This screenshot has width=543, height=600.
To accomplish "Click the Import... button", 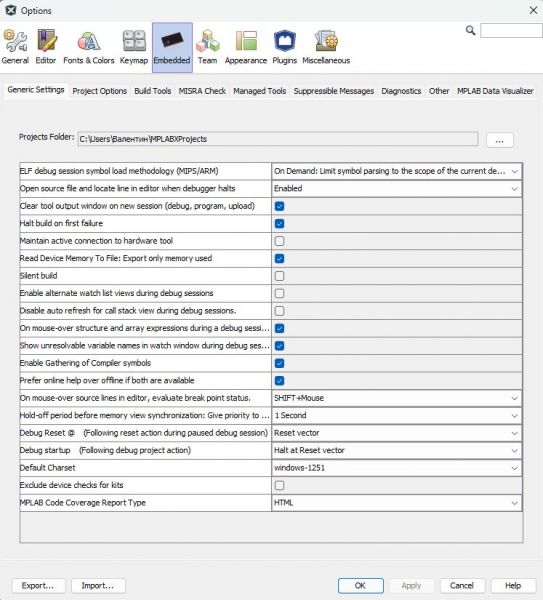I will click(98, 585).
